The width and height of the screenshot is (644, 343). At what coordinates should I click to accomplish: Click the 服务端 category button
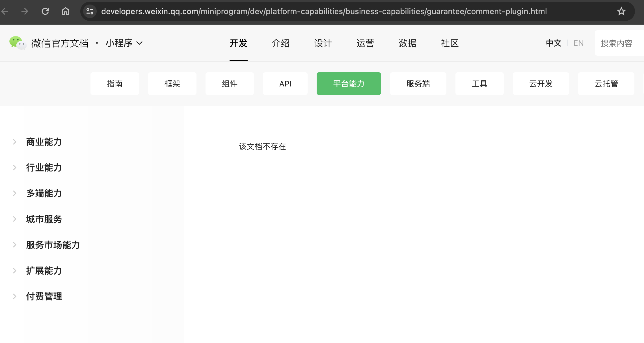coord(418,84)
